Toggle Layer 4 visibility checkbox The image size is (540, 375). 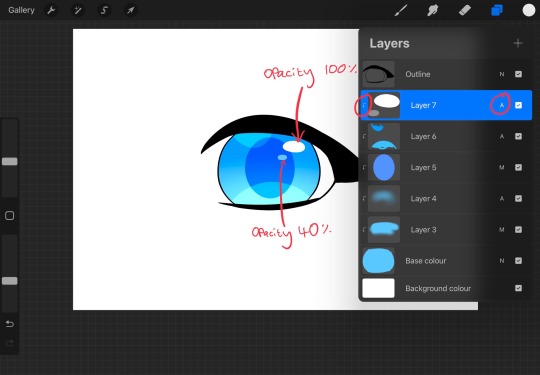[518, 198]
